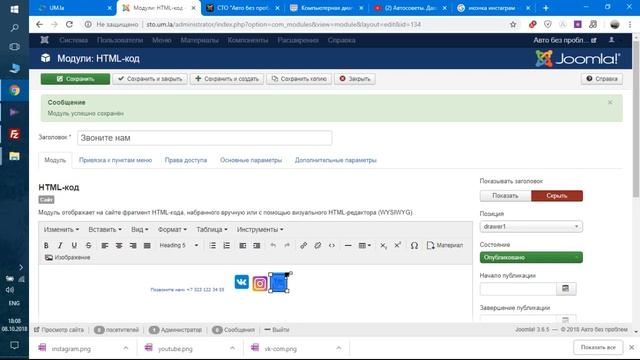
Task: Open the table insert dropdown icon
Action: click(x=364, y=245)
